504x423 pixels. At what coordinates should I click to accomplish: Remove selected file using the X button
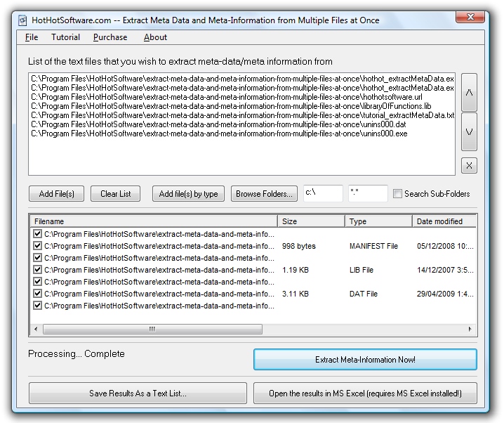469,166
